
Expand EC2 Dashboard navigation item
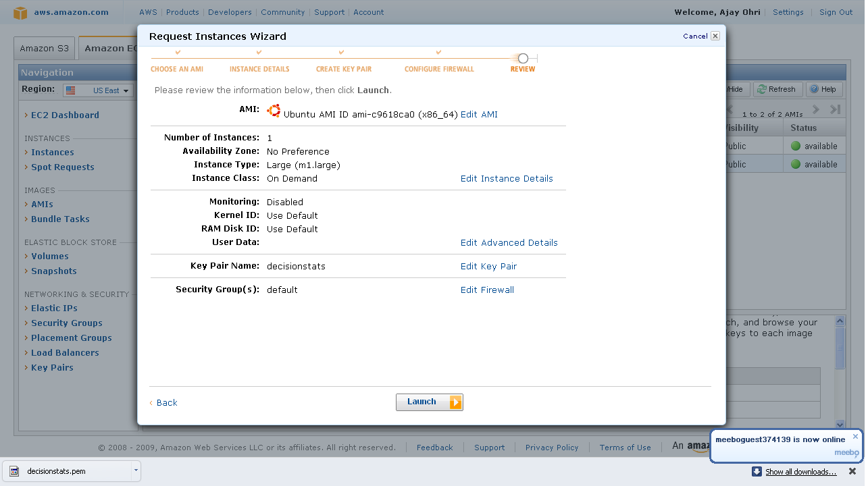[65, 115]
